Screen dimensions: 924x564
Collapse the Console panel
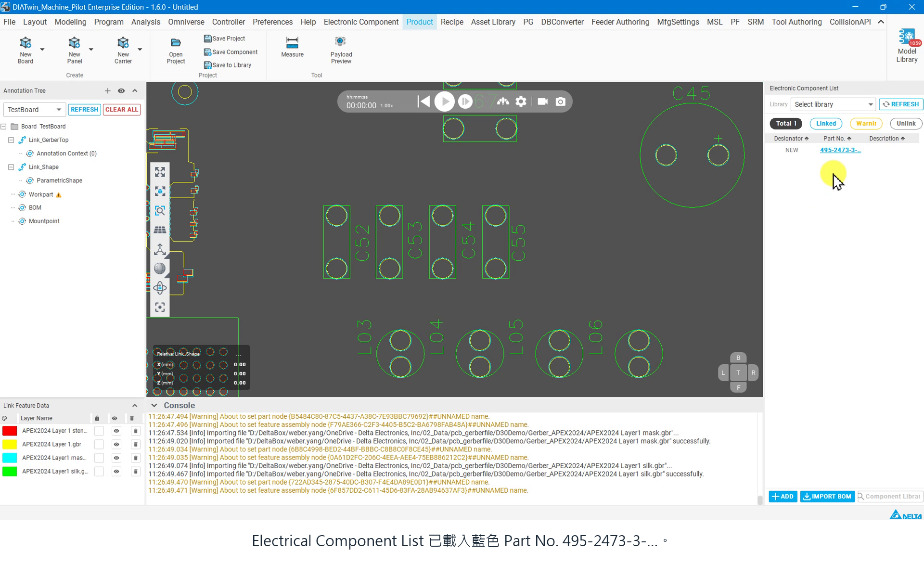(154, 406)
